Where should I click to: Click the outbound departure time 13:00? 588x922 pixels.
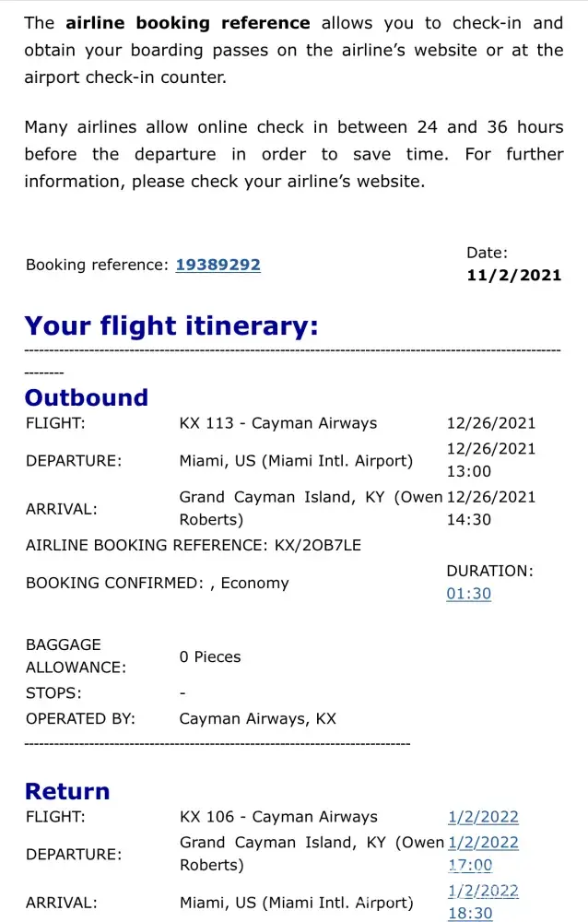469,471
